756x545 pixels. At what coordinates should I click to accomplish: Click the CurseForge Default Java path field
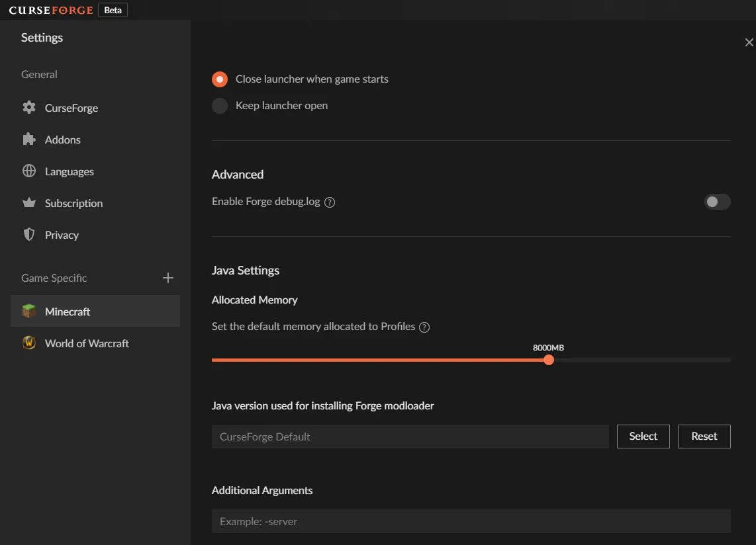tap(410, 437)
